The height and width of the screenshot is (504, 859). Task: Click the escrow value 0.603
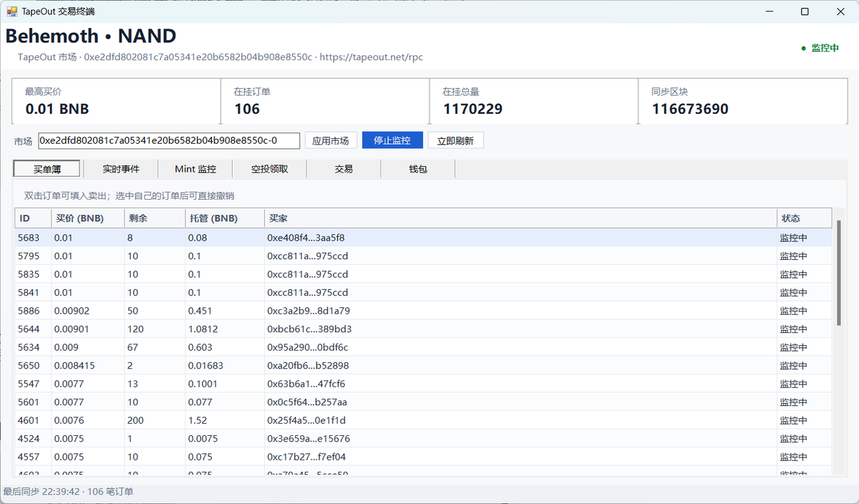pos(200,347)
